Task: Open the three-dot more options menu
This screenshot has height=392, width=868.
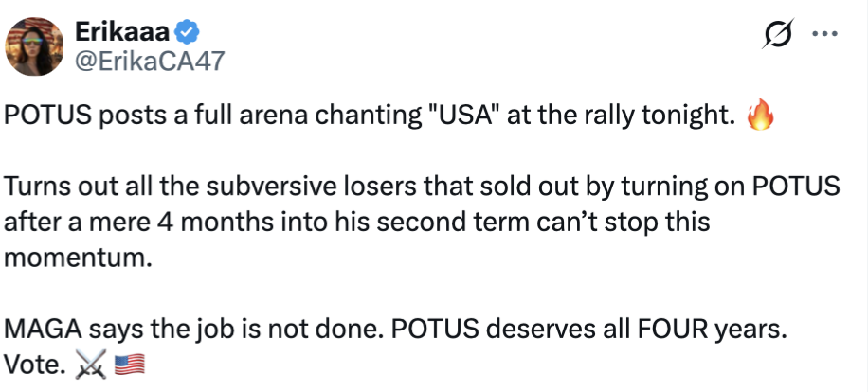Action: coord(824,33)
